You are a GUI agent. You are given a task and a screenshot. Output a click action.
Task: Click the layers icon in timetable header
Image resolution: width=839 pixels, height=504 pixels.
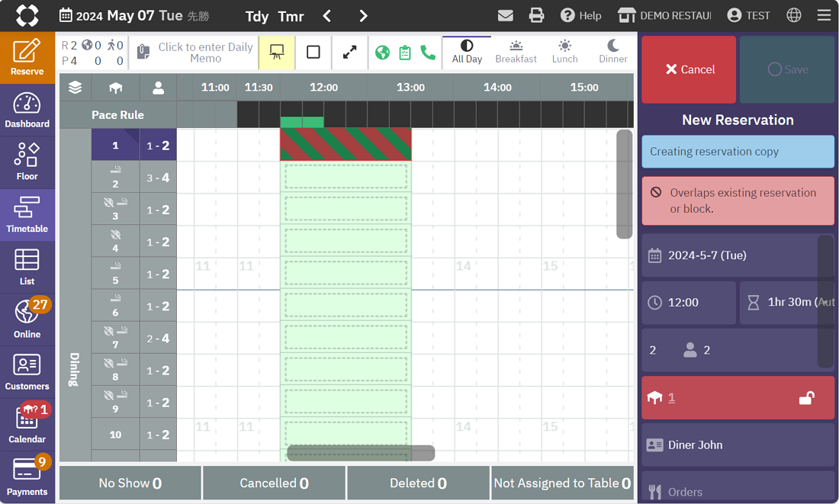(75, 88)
